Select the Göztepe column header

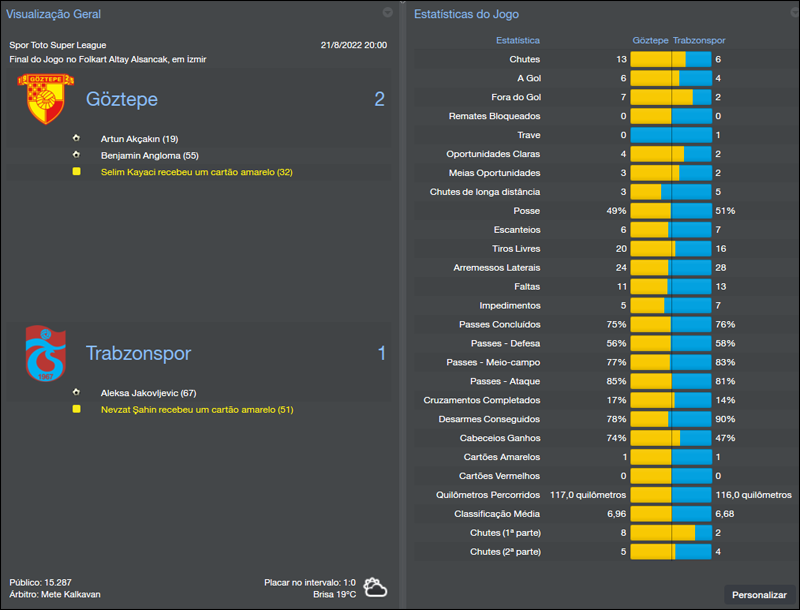pos(649,40)
